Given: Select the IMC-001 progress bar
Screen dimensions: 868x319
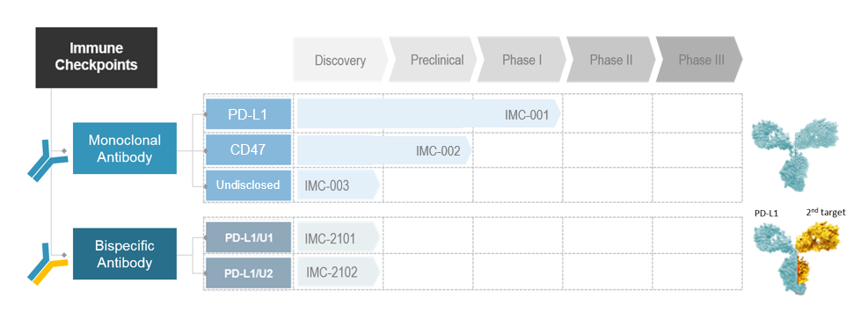Looking at the screenshot, I should click(429, 114).
